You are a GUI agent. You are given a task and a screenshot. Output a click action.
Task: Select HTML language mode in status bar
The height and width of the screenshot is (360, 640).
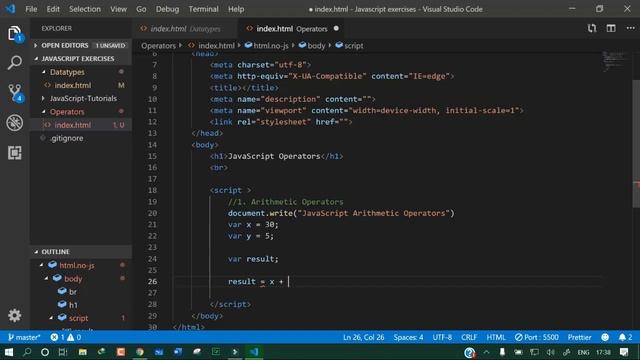pos(496,338)
